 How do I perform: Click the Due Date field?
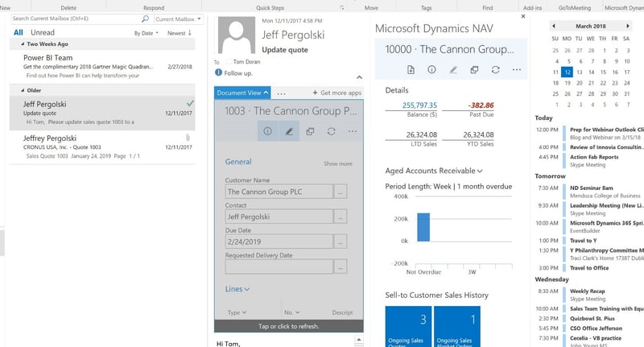(279, 242)
